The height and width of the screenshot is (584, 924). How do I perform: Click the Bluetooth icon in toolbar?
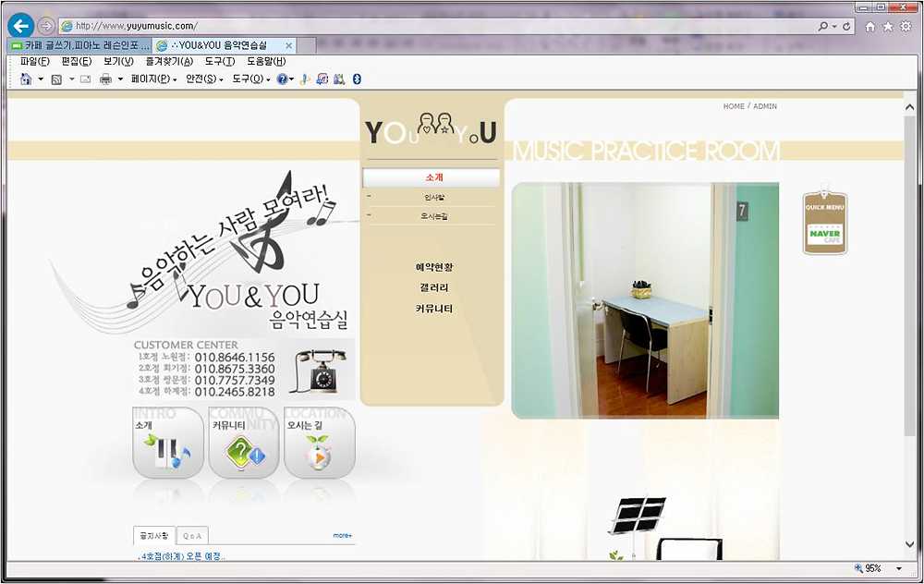click(x=358, y=79)
